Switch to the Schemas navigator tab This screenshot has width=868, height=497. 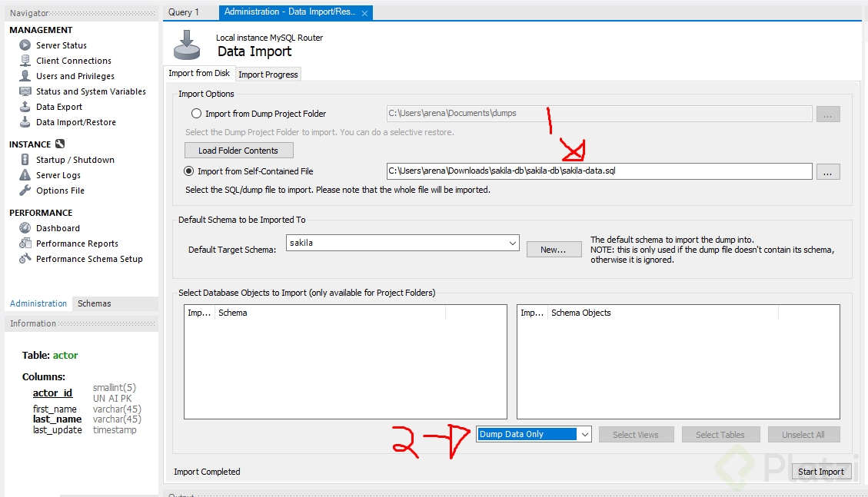pos(95,303)
